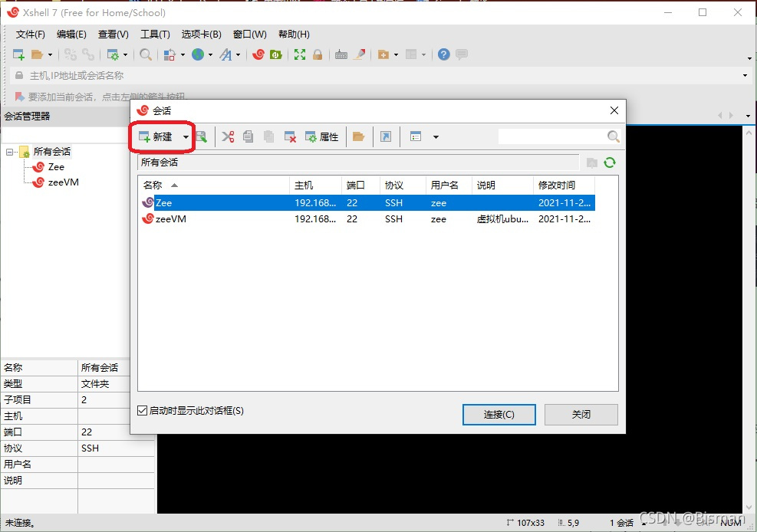Click the delete session red X icon
757x532 pixels.
click(290, 137)
